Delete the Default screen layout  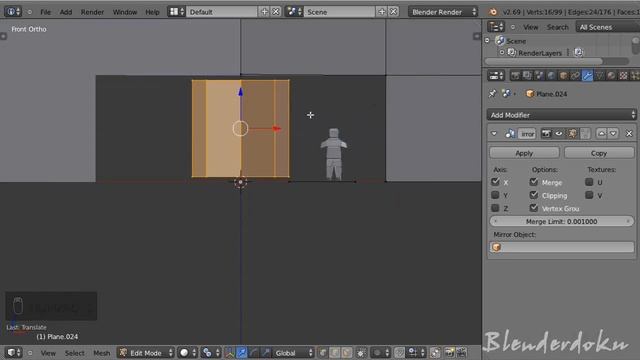click(x=276, y=12)
